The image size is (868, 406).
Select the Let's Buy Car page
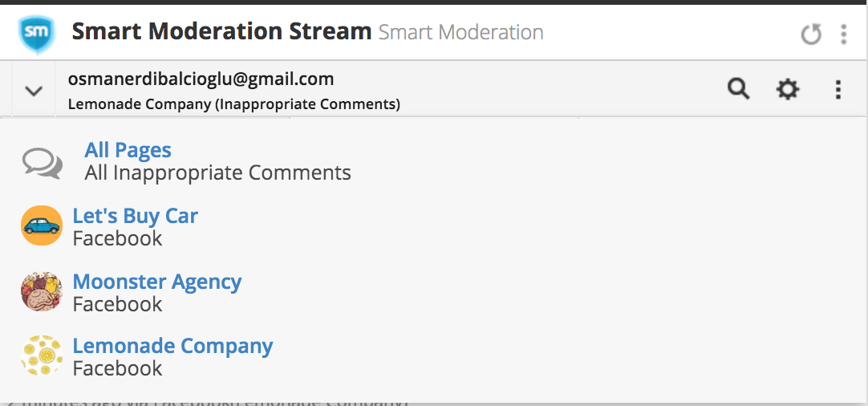(135, 216)
